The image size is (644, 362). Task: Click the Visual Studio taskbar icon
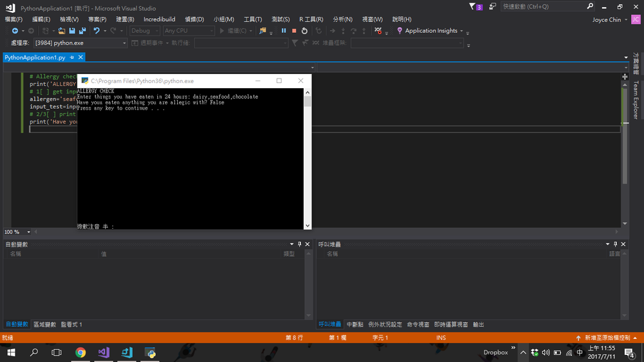click(104, 352)
